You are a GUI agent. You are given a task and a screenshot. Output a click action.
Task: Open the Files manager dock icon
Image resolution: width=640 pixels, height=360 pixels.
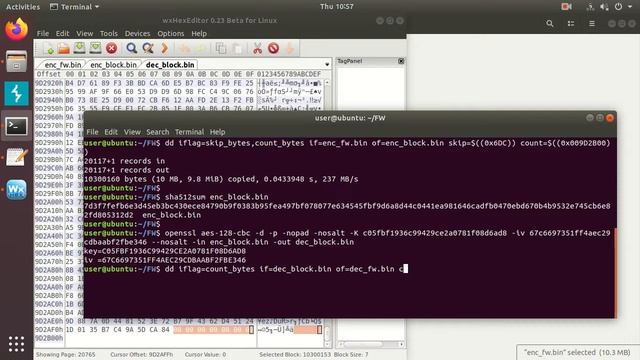click(16, 61)
